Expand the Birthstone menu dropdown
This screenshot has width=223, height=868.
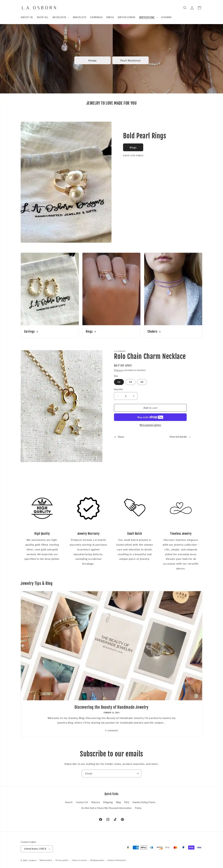point(148,17)
